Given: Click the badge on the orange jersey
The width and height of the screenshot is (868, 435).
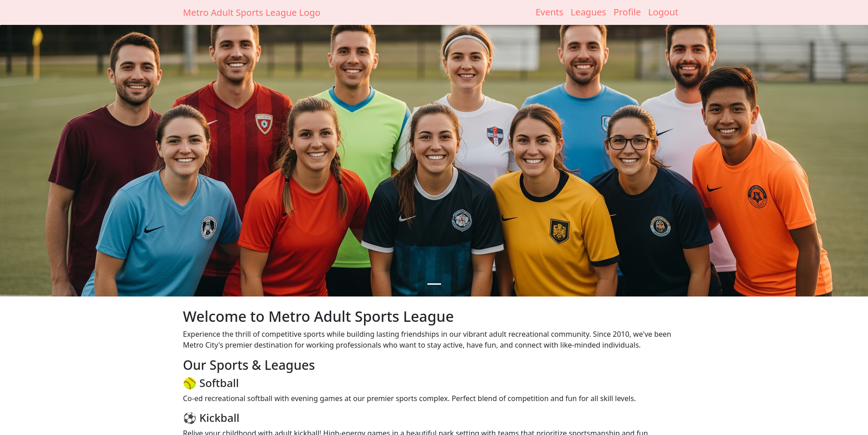Looking at the screenshot, I should [757, 196].
